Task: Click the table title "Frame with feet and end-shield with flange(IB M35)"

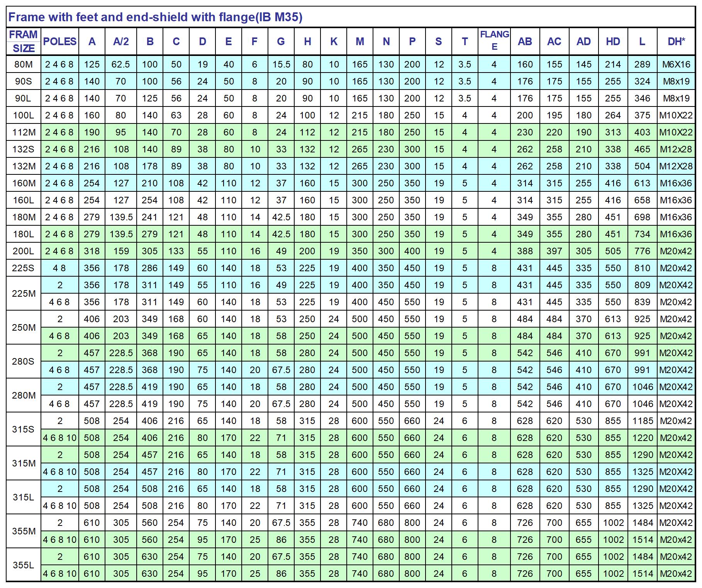Action: tap(155, 17)
